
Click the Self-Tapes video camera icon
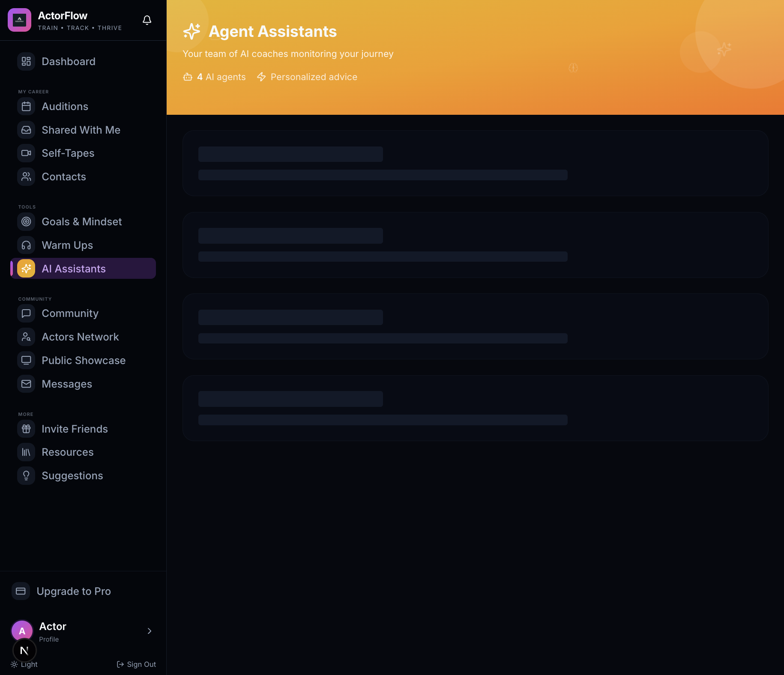point(26,153)
